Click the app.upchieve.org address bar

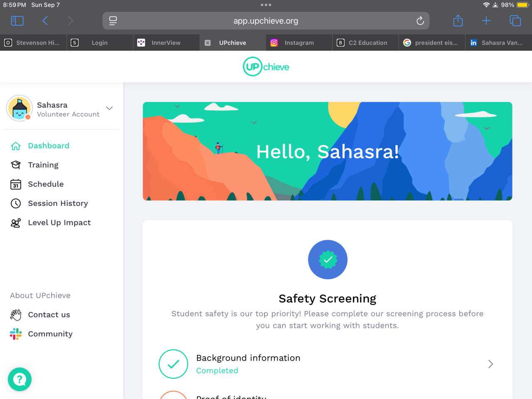click(266, 21)
